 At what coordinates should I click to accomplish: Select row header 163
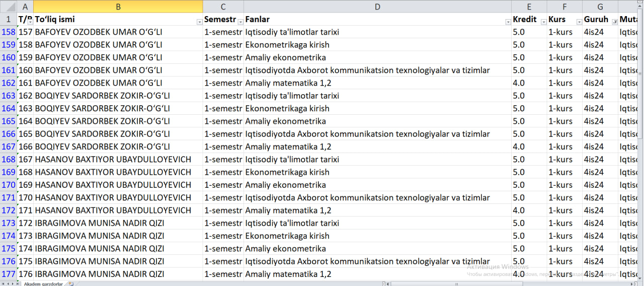(8, 96)
